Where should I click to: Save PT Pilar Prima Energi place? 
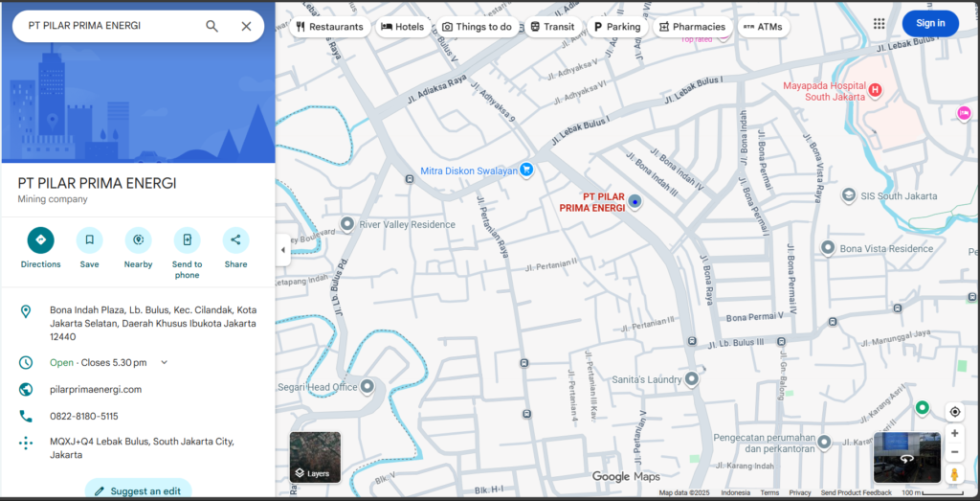[x=89, y=240]
